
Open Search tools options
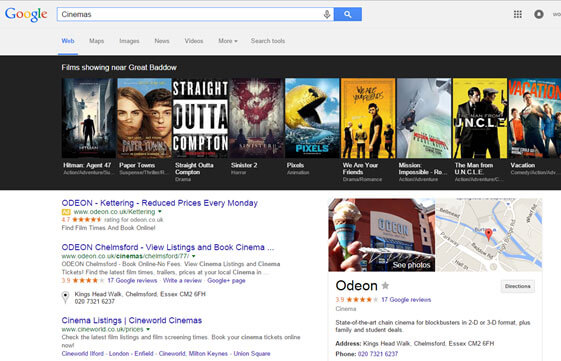click(268, 41)
